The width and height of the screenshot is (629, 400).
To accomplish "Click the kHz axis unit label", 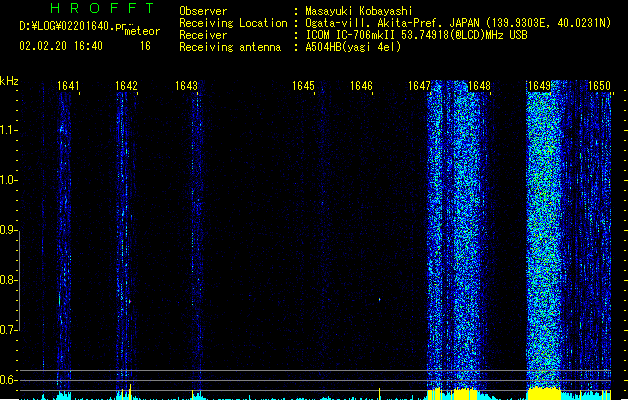I will (9, 81).
